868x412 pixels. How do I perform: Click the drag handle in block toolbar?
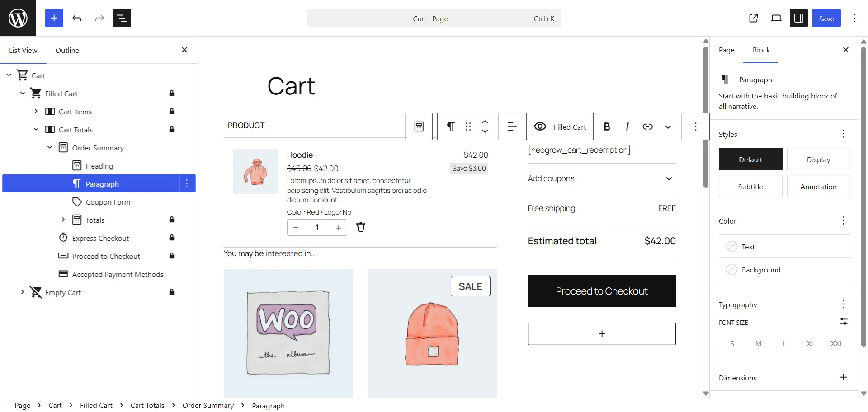468,126
